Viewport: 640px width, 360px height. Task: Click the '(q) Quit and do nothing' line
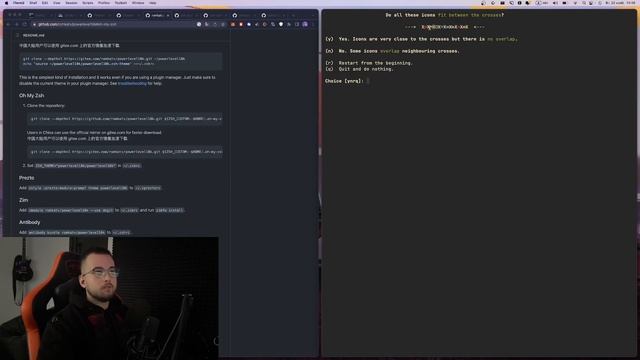point(359,69)
